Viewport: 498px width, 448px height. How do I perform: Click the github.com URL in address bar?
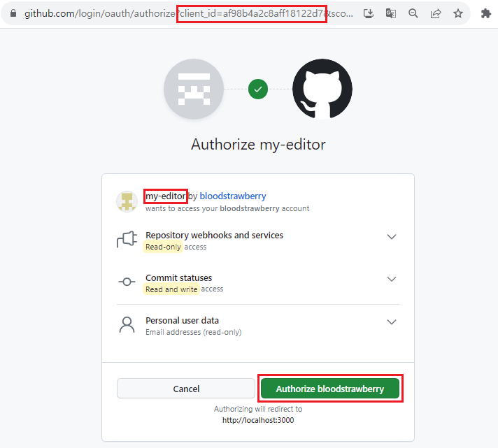point(189,13)
